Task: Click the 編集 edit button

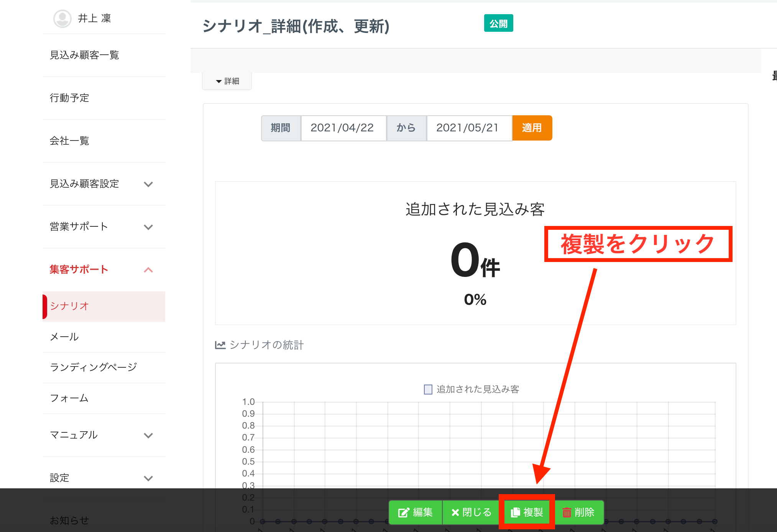Action: (x=416, y=512)
